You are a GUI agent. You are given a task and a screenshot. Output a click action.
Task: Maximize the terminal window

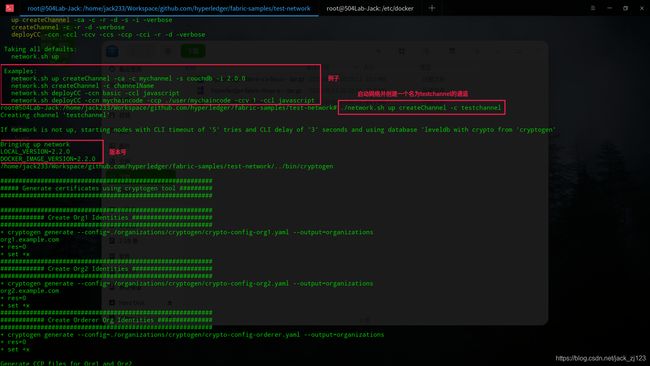(626, 8)
